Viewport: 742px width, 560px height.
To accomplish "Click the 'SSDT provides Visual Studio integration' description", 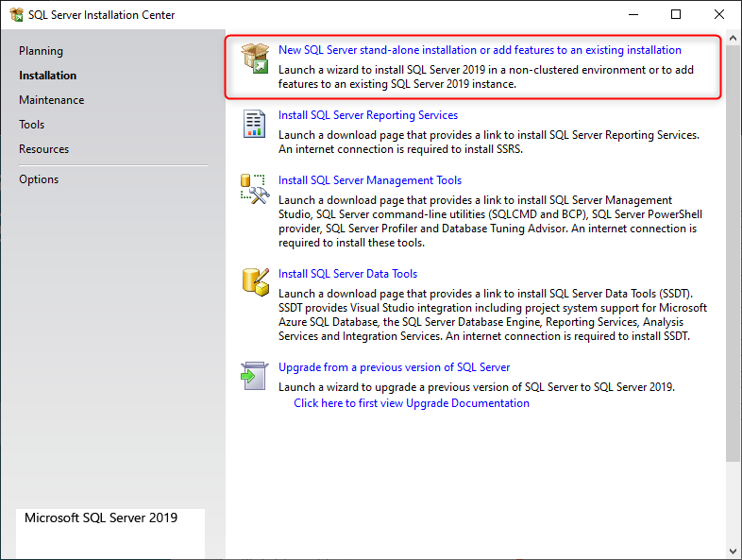I will 493,314.
